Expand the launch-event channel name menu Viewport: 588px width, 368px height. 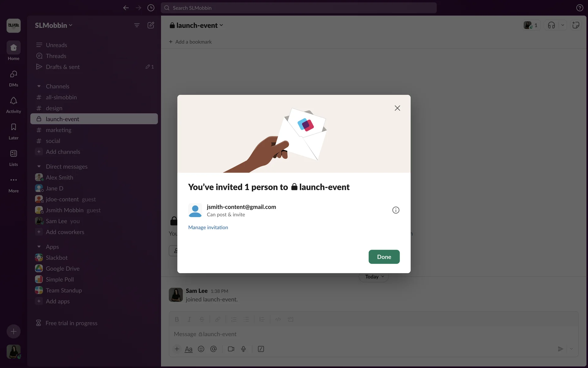tap(197, 25)
